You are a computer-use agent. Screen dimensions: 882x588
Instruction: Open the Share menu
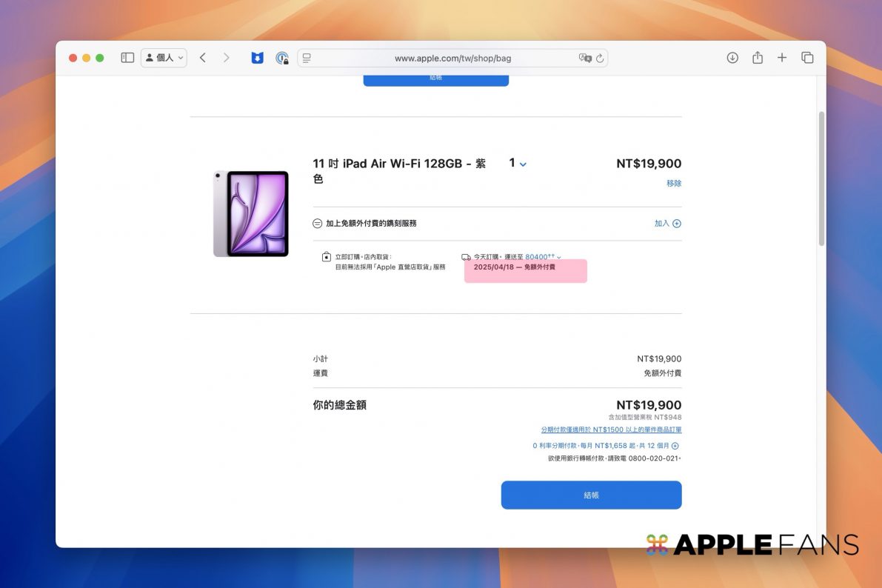point(758,58)
